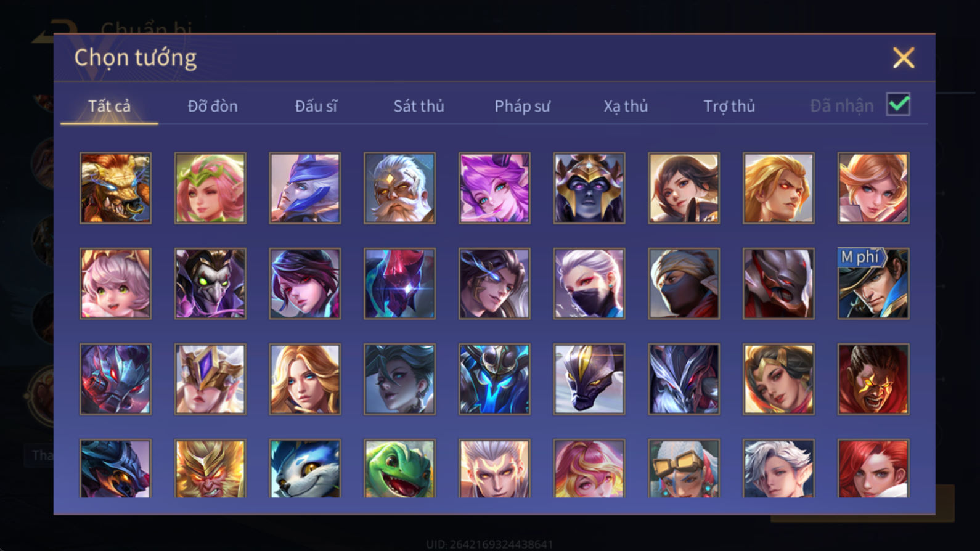Choose the green chameleon hero portrait
980x551 pixels.
[399, 468]
